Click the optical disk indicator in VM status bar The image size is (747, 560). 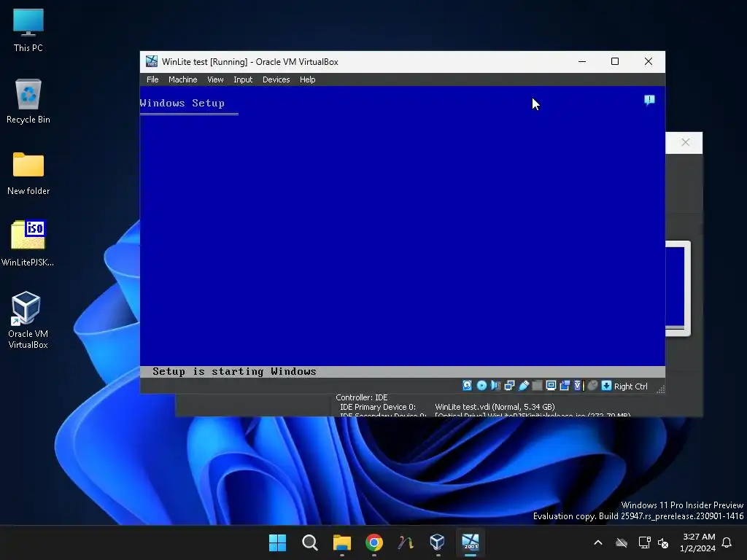[481, 386]
